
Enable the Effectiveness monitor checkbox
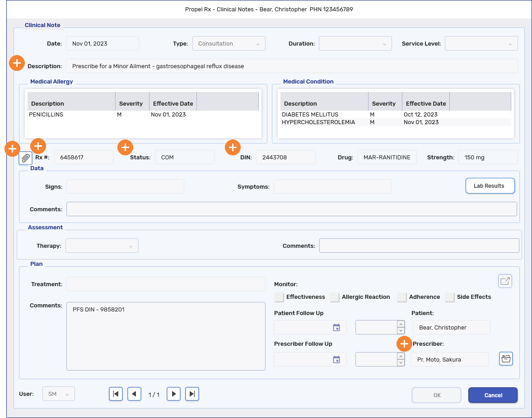click(279, 297)
